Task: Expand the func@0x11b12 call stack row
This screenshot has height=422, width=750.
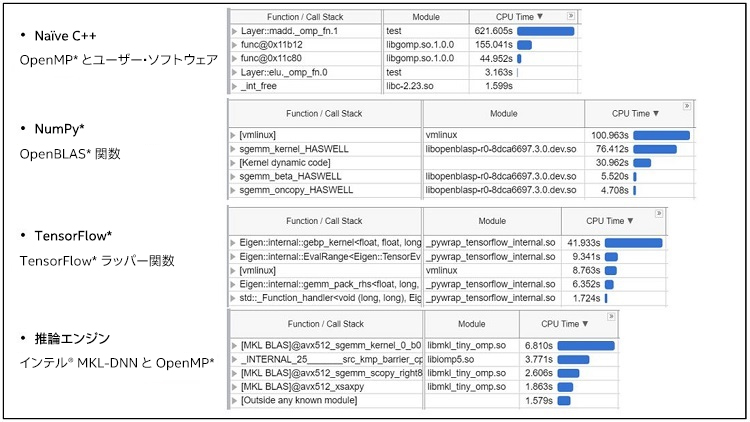Action: [234, 45]
